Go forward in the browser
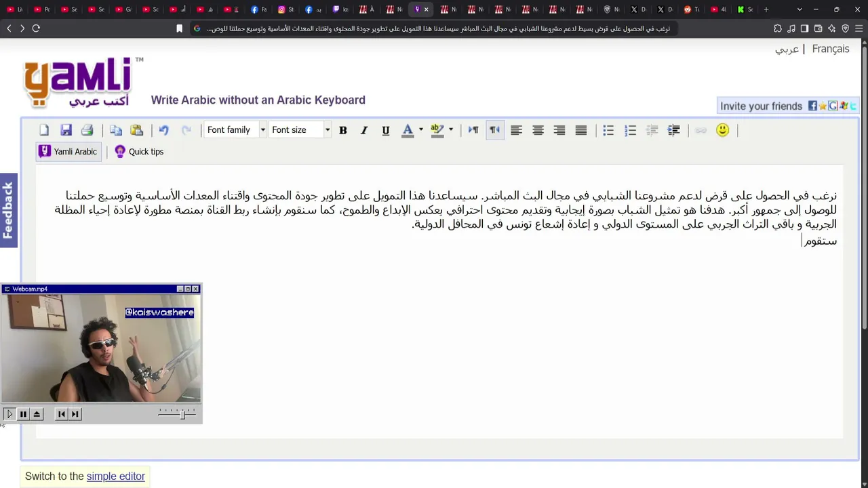868x488 pixels. point(22,28)
